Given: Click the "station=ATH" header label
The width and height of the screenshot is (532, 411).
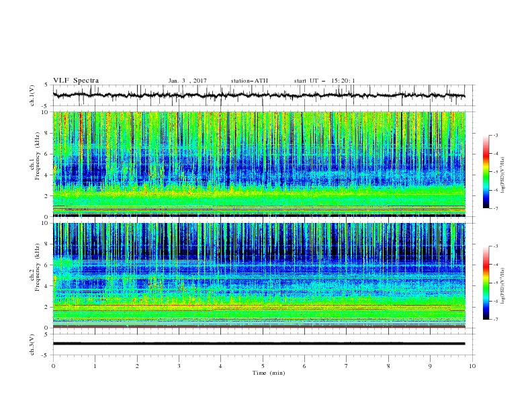Looking at the screenshot, I should [x=249, y=81].
